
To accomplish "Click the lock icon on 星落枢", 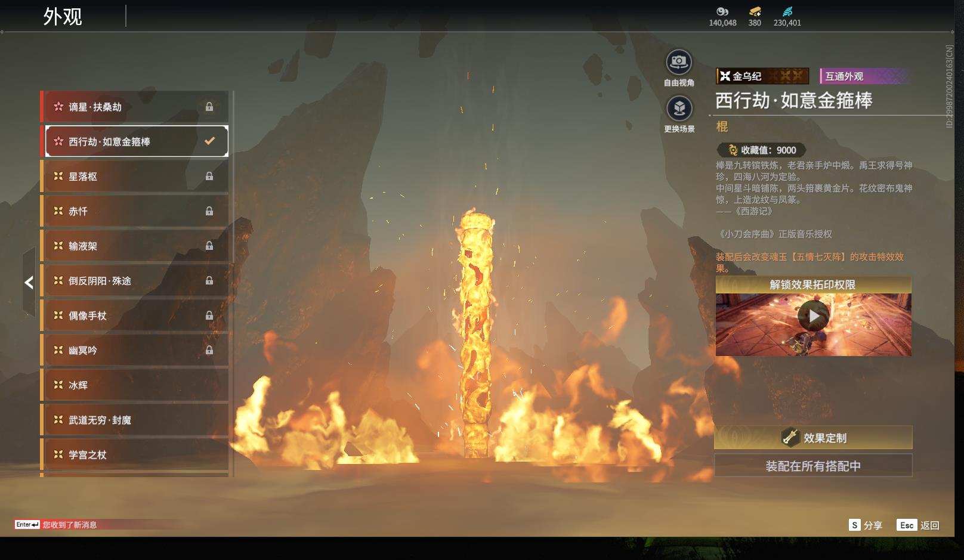I will pos(209,177).
